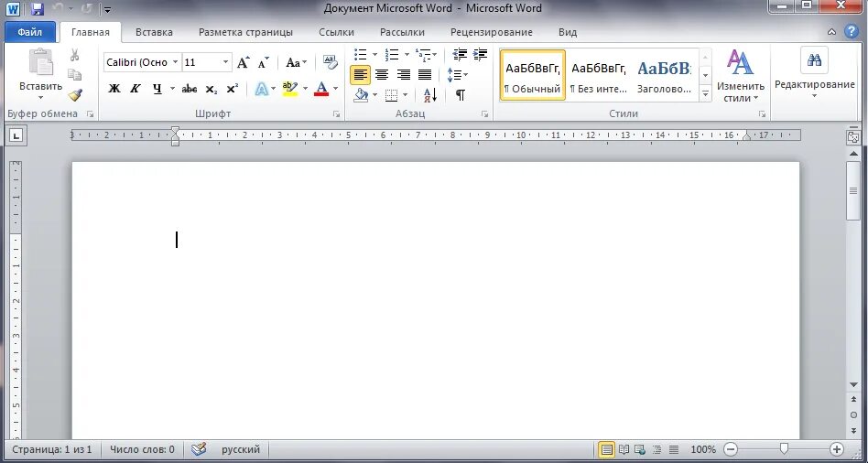Viewport: 868px width, 463px height.
Task: Switch to the Рецензирование tab
Action: [492, 32]
